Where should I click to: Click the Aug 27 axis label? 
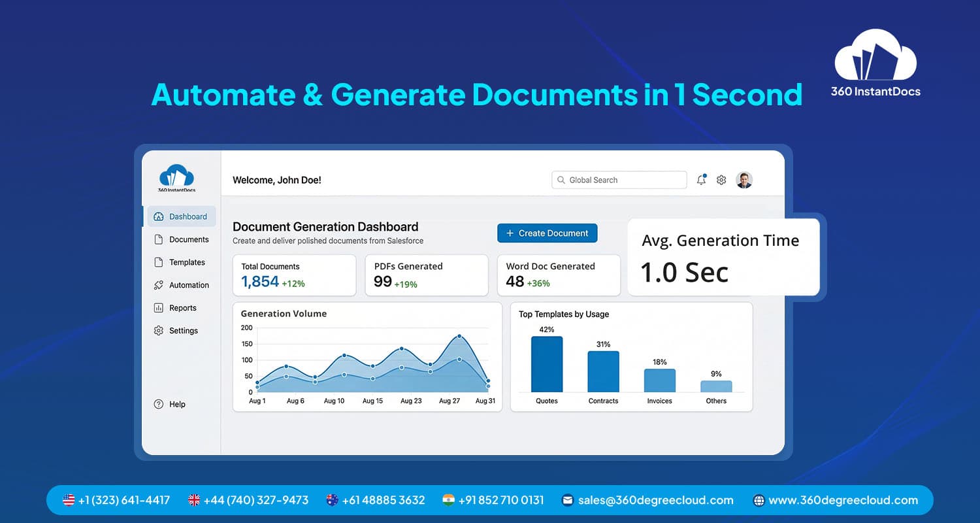pyautogui.click(x=449, y=401)
